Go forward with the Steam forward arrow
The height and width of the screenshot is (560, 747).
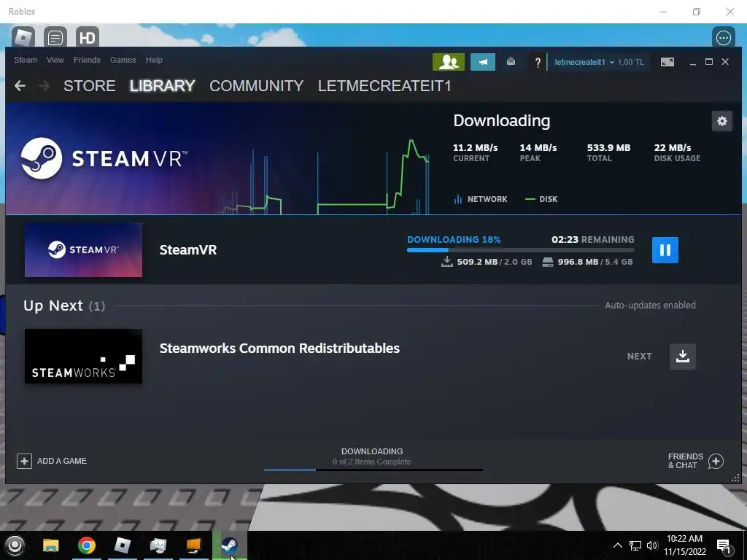coord(44,86)
